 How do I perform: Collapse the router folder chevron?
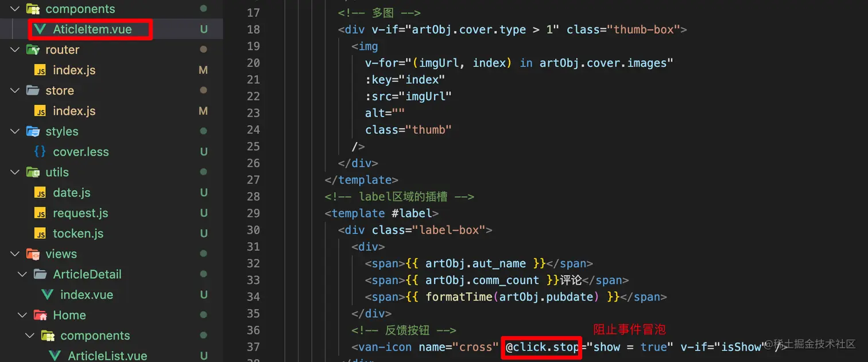[15, 49]
